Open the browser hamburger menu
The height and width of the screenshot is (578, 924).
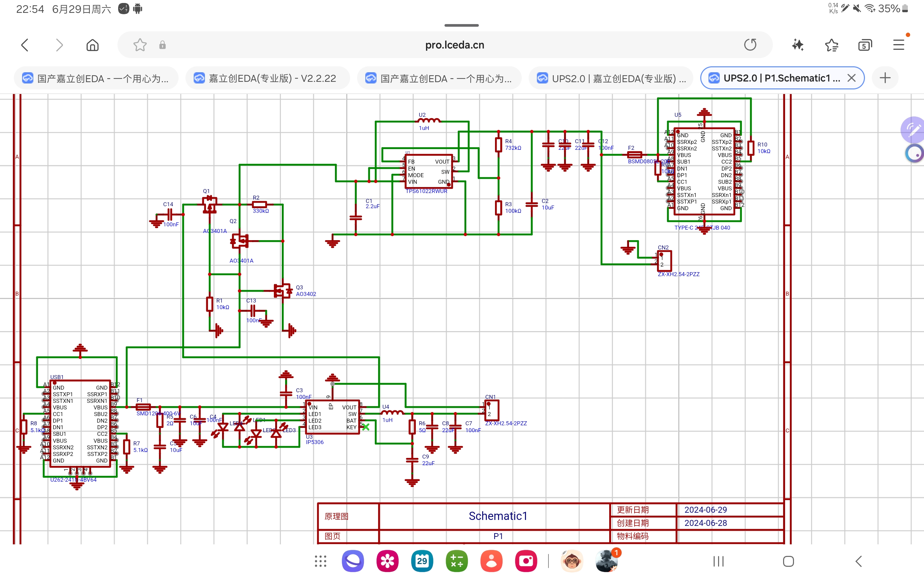(898, 45)
